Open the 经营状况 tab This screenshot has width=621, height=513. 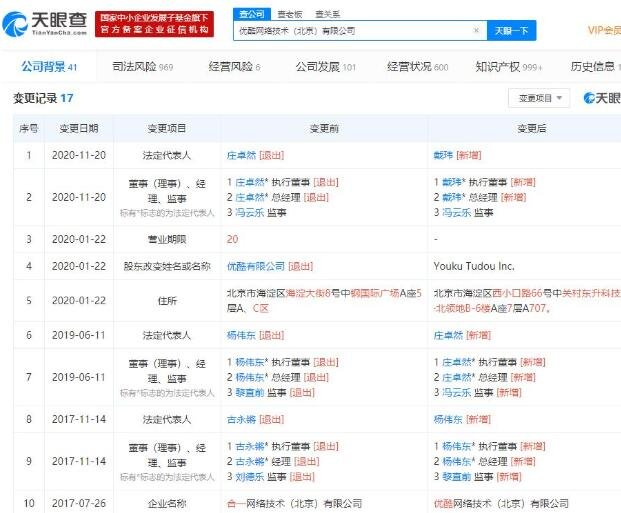pos(417,67)
